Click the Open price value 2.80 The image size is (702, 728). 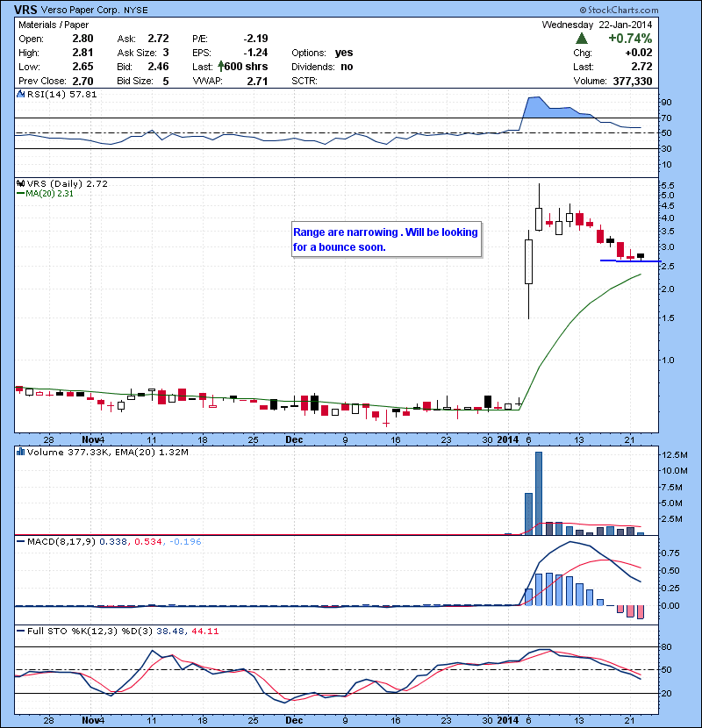point(82,39)
